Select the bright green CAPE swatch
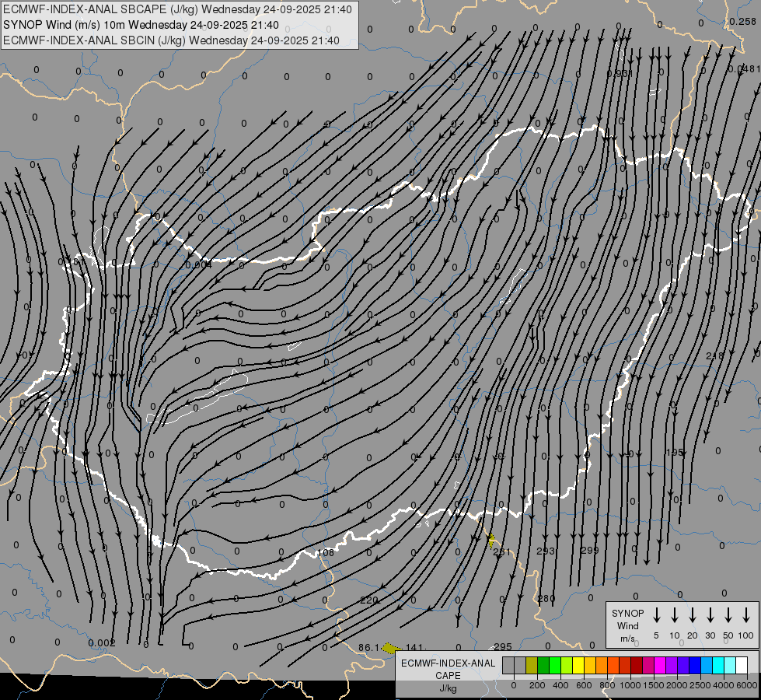Image resolution: width=761 pixels, height=700 pixels. click(x=555, y=665)
